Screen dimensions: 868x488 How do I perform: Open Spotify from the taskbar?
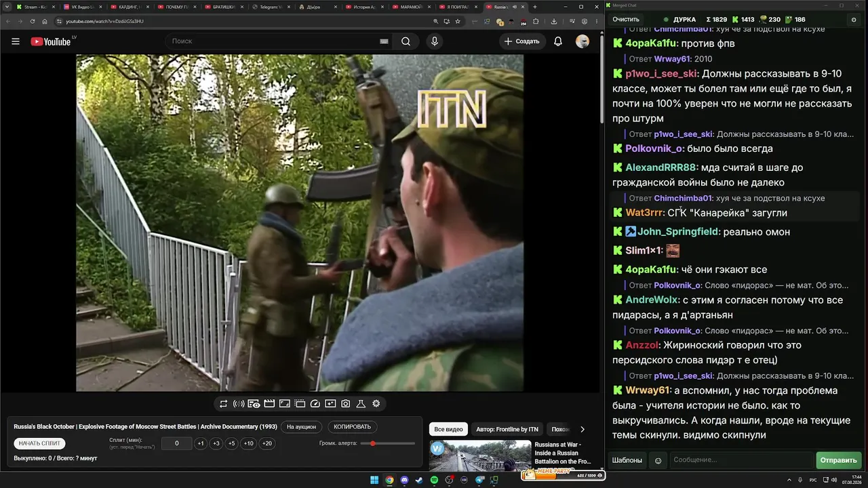[x=434, y=480]
